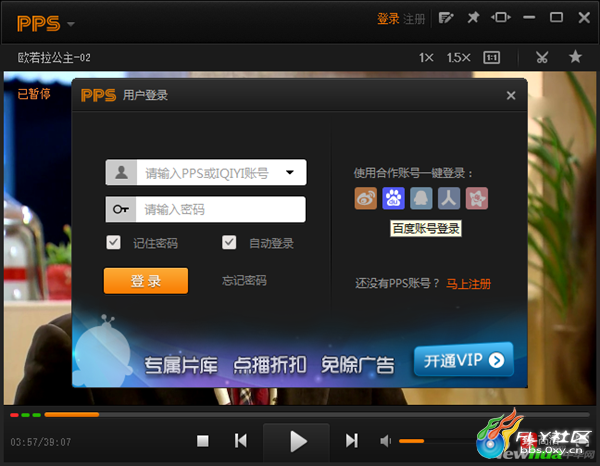This screenshot has width=600, height=466.
Task: Mute audio with speaker icon
Action: tap(385, 441)
